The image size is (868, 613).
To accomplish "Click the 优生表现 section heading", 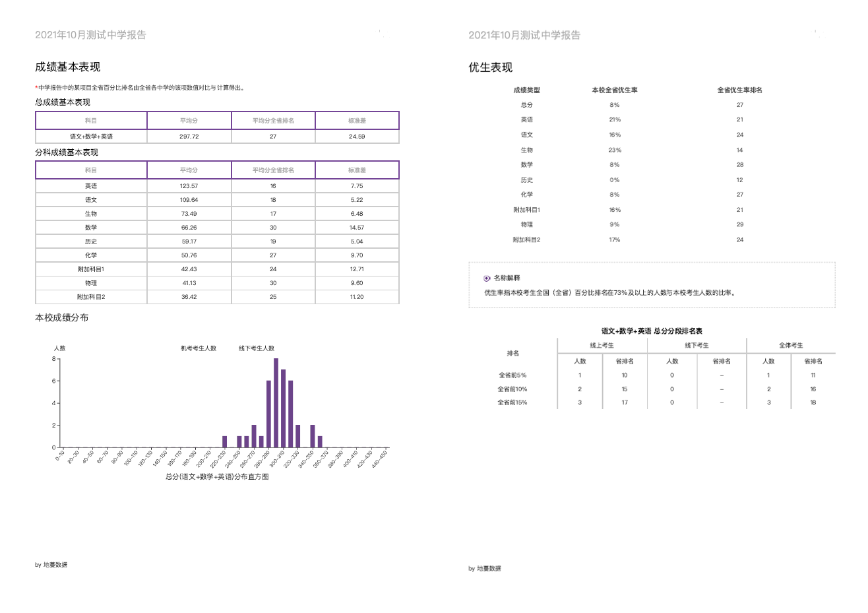I will pos(490,67).
